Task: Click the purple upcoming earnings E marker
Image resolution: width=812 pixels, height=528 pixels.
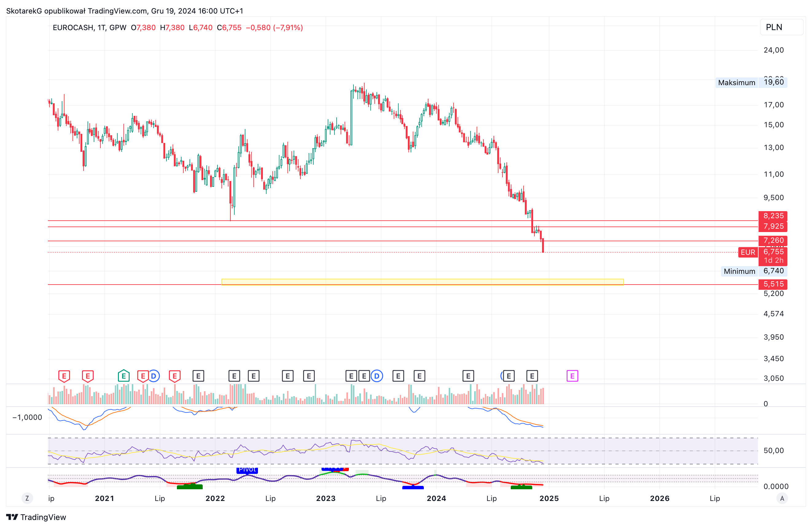Action: 572,376
